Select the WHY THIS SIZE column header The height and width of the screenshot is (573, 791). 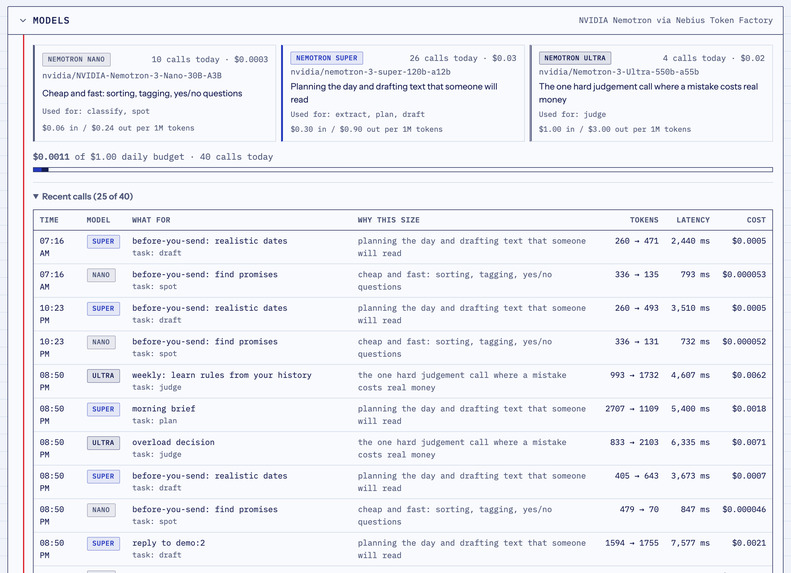click(x=388, y=220)
